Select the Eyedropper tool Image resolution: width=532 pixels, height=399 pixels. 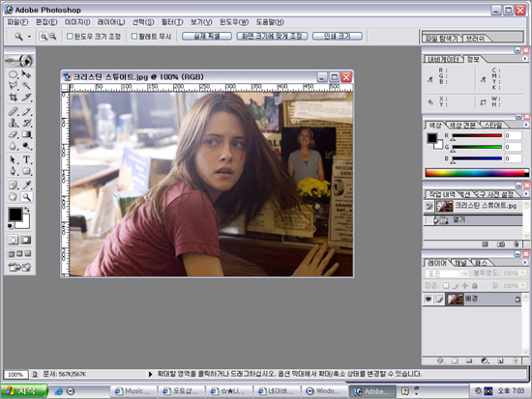26,185
